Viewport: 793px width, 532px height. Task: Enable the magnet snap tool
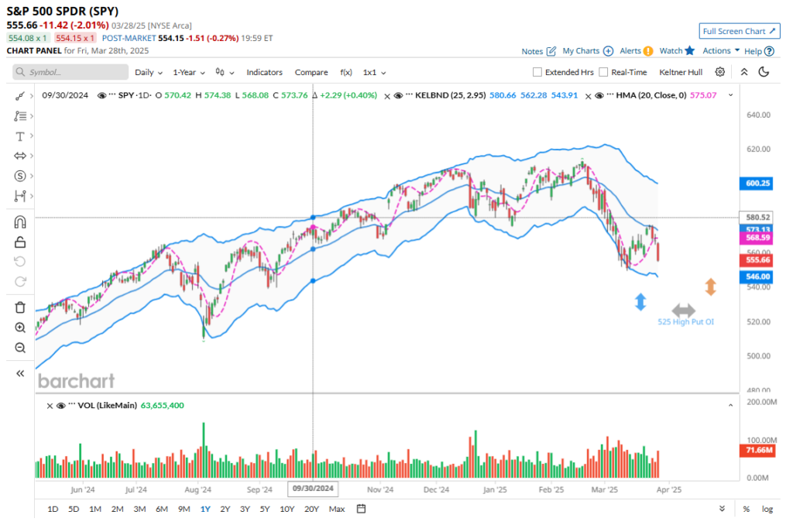click(21, 222)
